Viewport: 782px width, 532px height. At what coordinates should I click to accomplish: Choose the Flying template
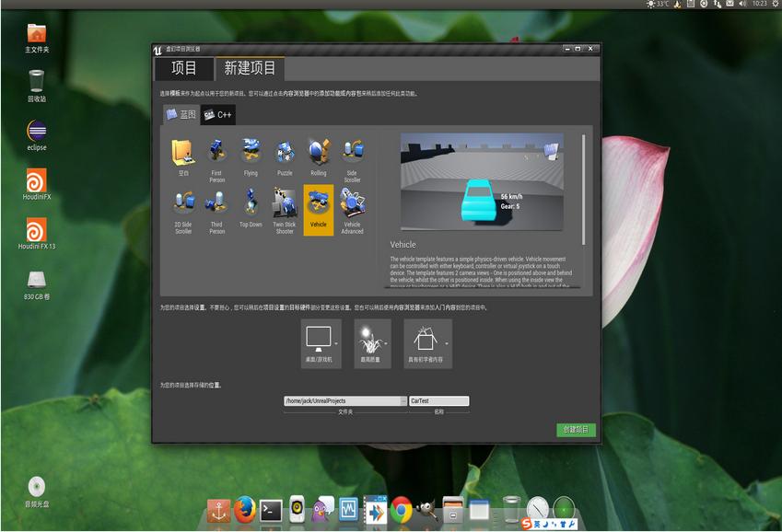tap(251, 158)
